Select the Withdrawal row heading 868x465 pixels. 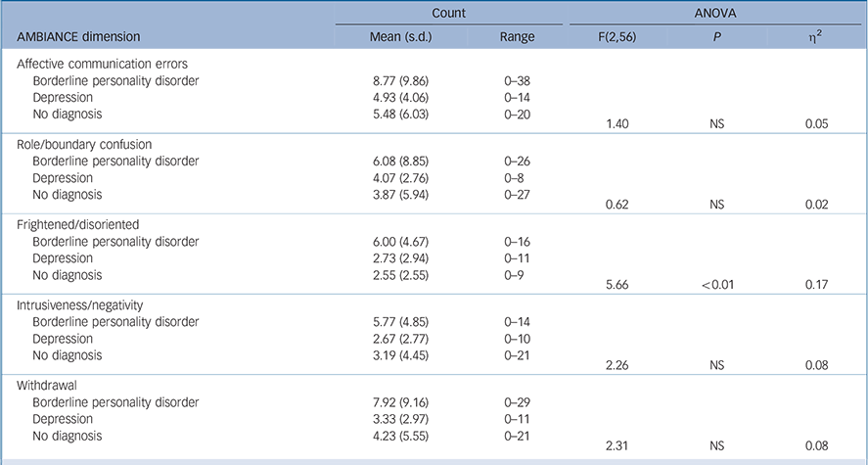(48, 386)
